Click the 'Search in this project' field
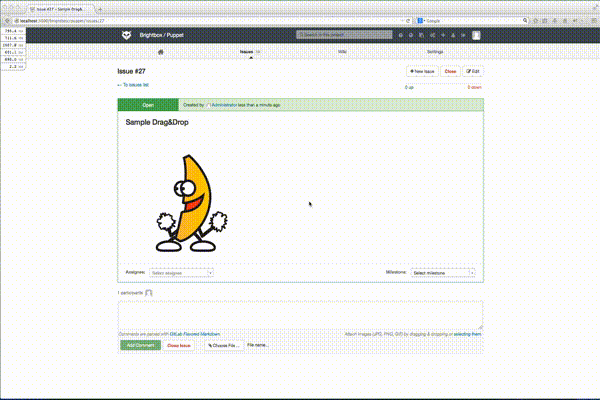 pos(344,35)
